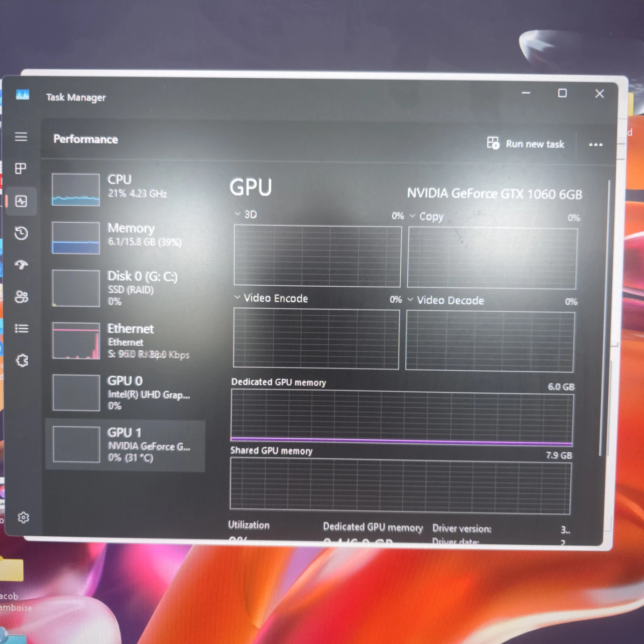644x644 pixels.
Task: Click the Ethernet mini graph thumbnail
Action: (x=76, y=341)
